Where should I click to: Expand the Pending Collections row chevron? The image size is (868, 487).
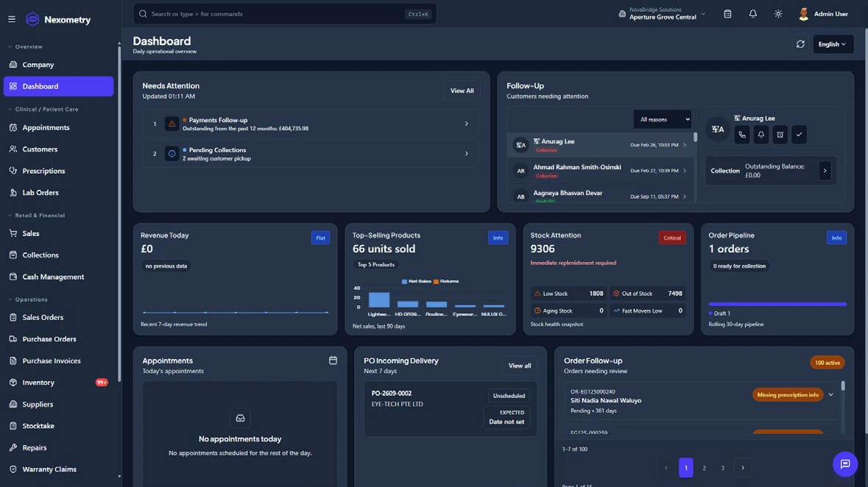[x=466, y=154]
